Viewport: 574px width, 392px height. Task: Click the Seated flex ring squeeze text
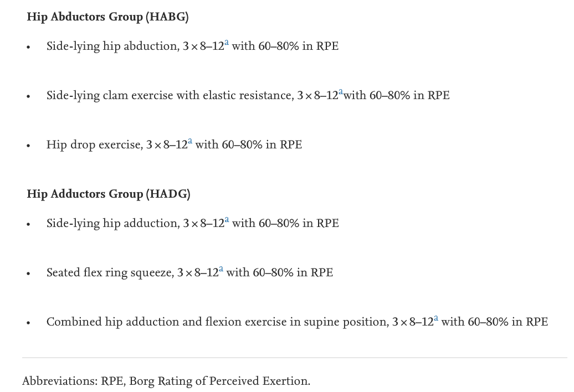[x=110, y=273]
